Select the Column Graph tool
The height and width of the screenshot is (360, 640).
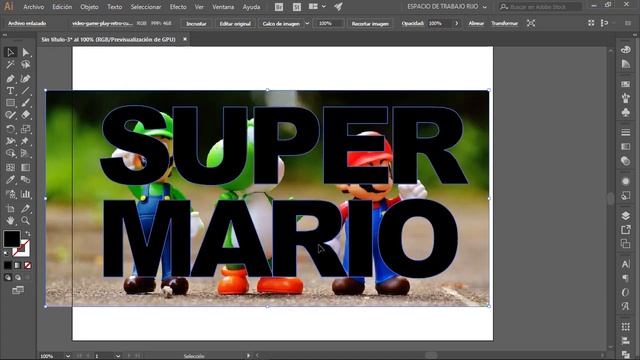click(x=26, y=194)
